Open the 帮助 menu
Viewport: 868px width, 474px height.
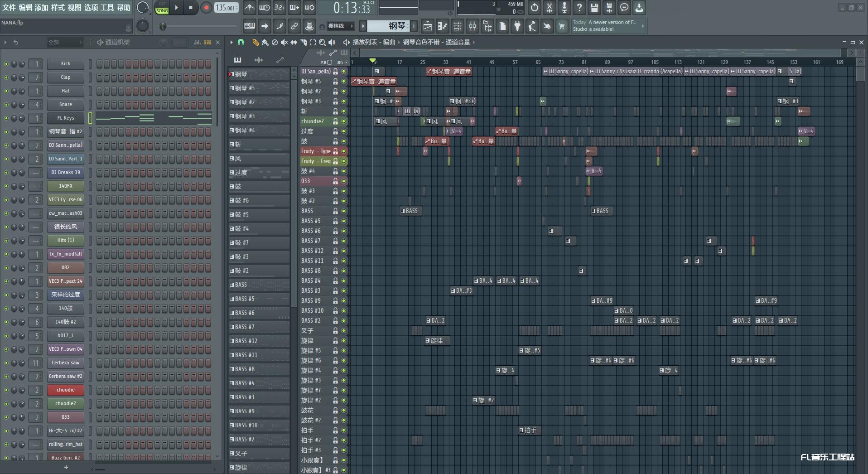pyautogui.click(x=124, y=7)
